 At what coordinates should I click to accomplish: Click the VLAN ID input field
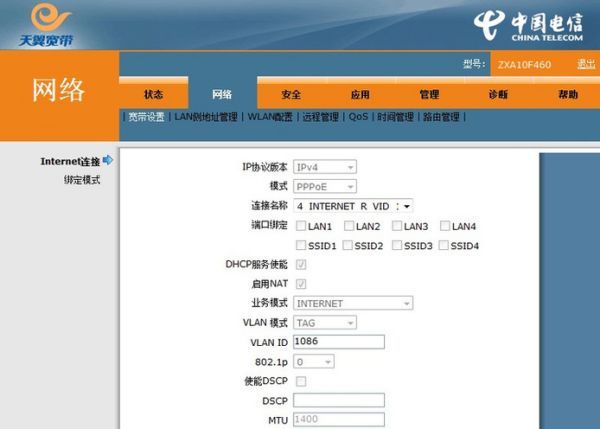(x=339, y=342)
